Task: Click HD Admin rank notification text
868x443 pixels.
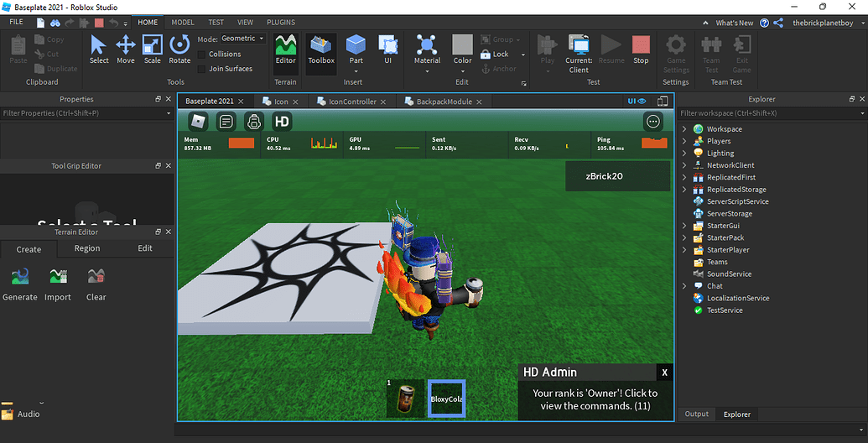Action: (595, 400)
